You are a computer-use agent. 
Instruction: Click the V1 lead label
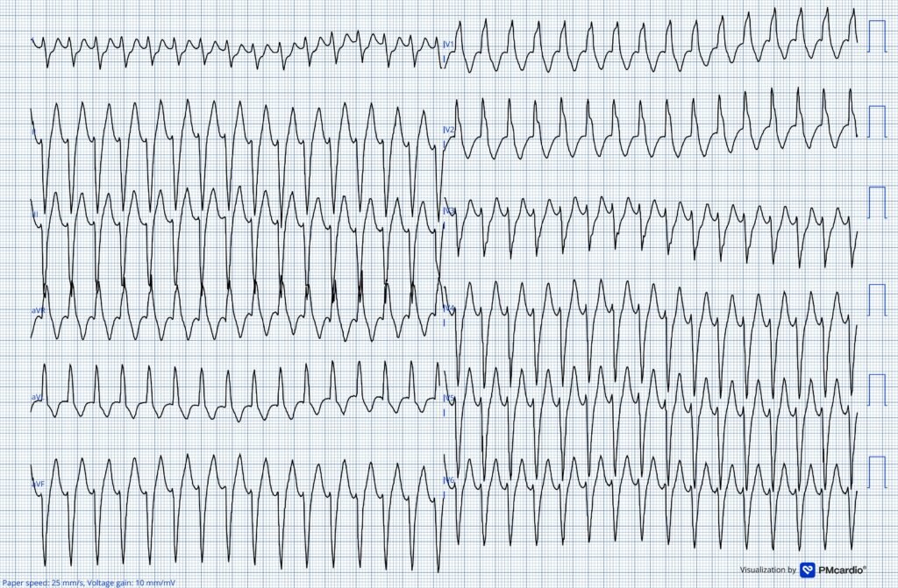click(x=449, y=43)
